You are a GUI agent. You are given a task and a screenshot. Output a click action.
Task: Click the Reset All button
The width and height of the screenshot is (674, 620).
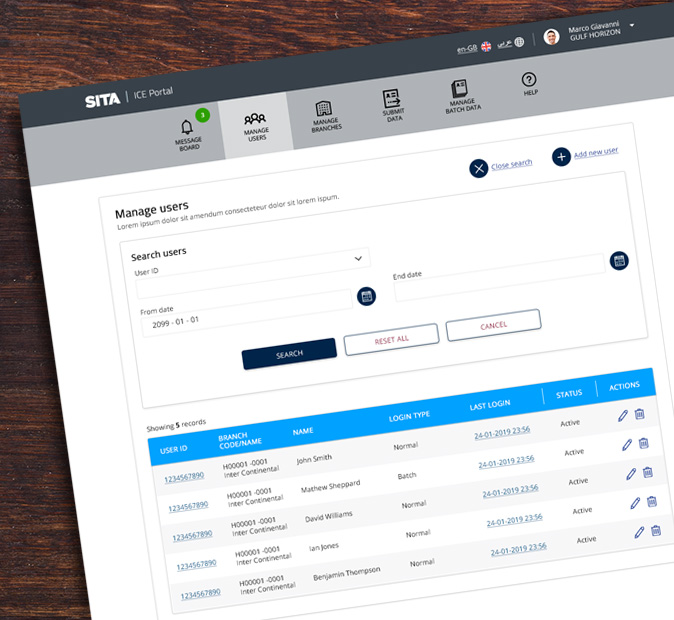[x=391, y=340]
